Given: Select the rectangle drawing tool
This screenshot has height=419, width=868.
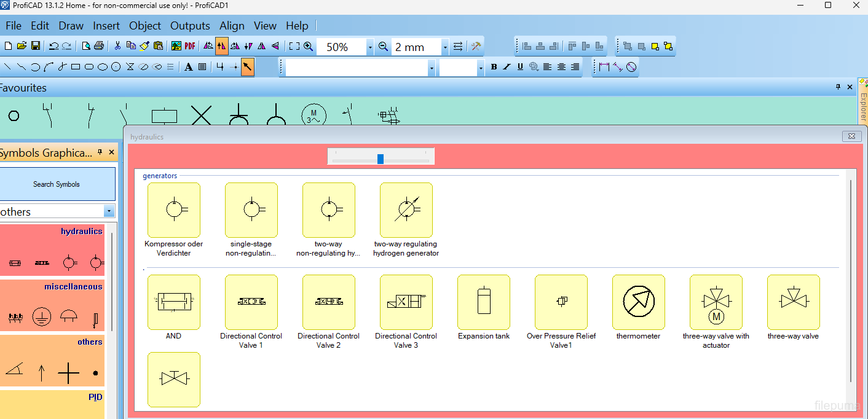Looking at the screenshot, I should [x=76, y=67].
